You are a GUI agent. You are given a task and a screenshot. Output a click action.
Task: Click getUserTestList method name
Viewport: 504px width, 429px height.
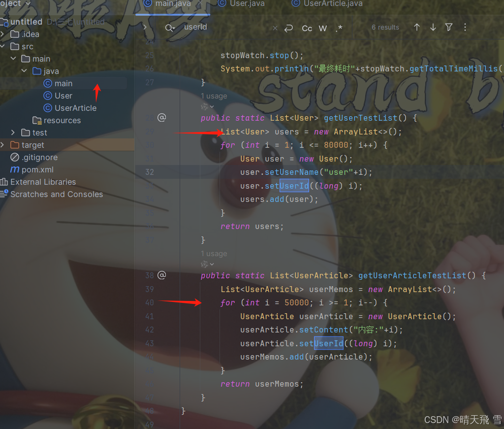(x=361, y=118)
